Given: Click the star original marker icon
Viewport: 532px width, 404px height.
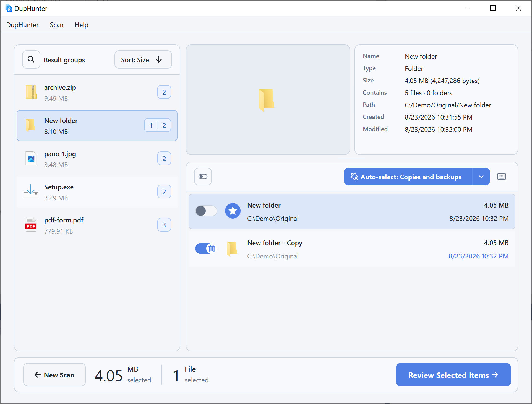Looking at the screenshot, I should [233, 211].
